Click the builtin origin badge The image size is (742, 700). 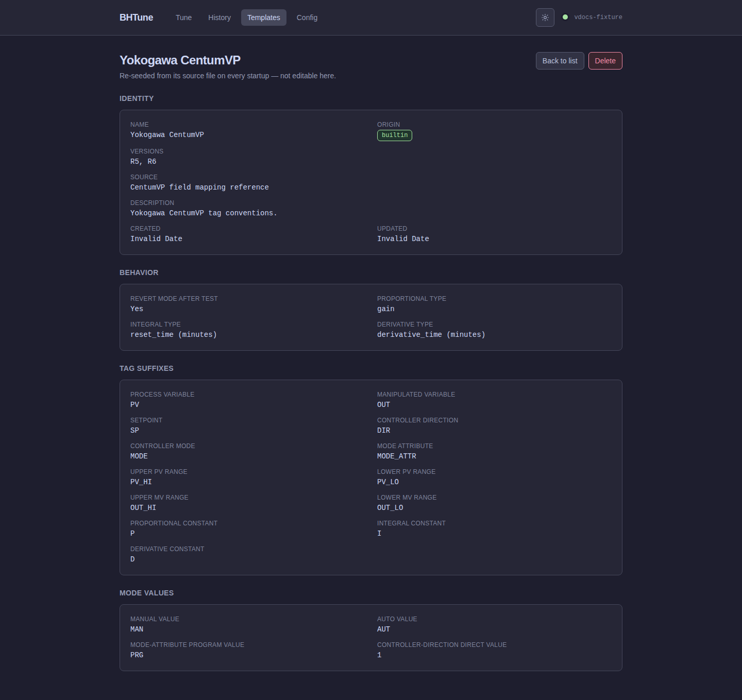point(395,135)
